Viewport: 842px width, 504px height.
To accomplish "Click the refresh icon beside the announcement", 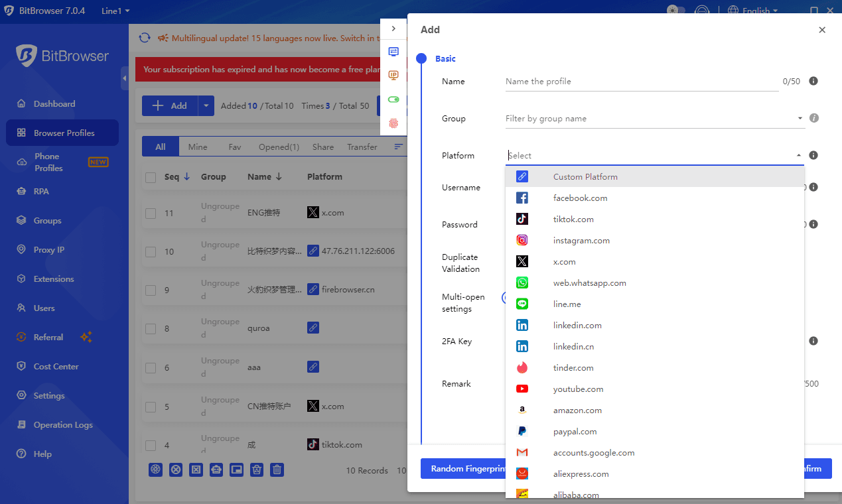I will tap(145, 38).
